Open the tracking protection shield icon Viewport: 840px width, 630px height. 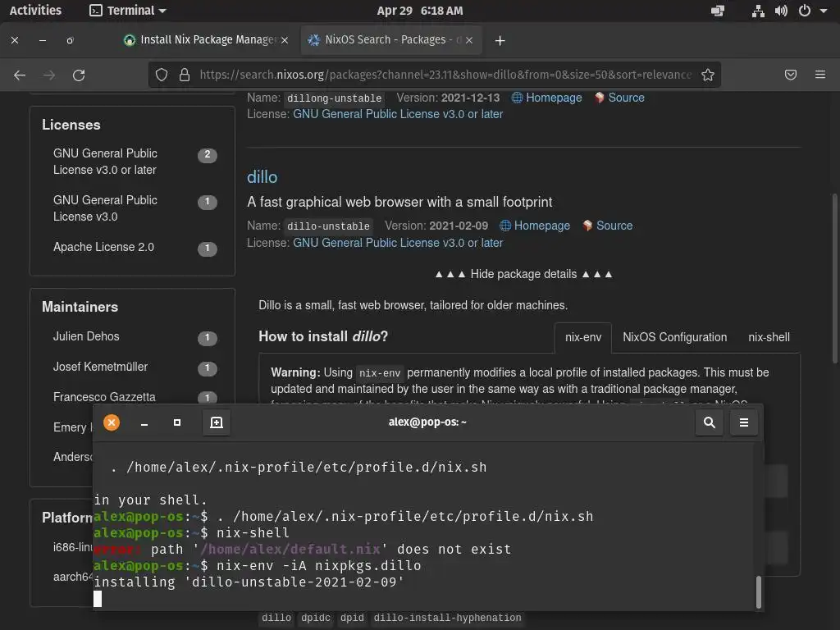click(x=162, y=75)
